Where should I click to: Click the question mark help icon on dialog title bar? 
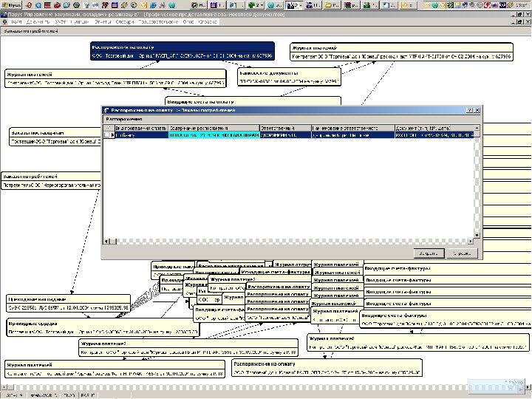pyautogui.click(x=469, y=110)
